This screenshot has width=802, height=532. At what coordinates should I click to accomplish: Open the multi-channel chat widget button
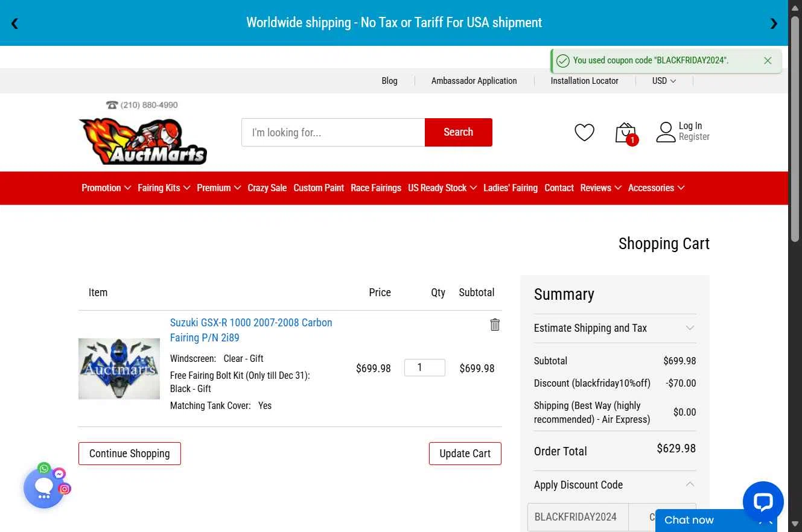pyautogui.click(x=43, y=488)
